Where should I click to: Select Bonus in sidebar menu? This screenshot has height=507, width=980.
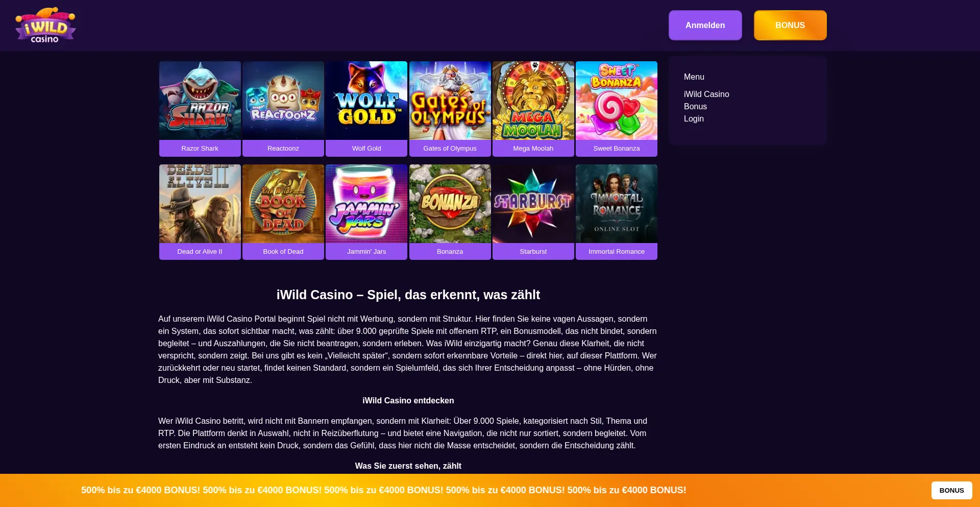point(695,106)
